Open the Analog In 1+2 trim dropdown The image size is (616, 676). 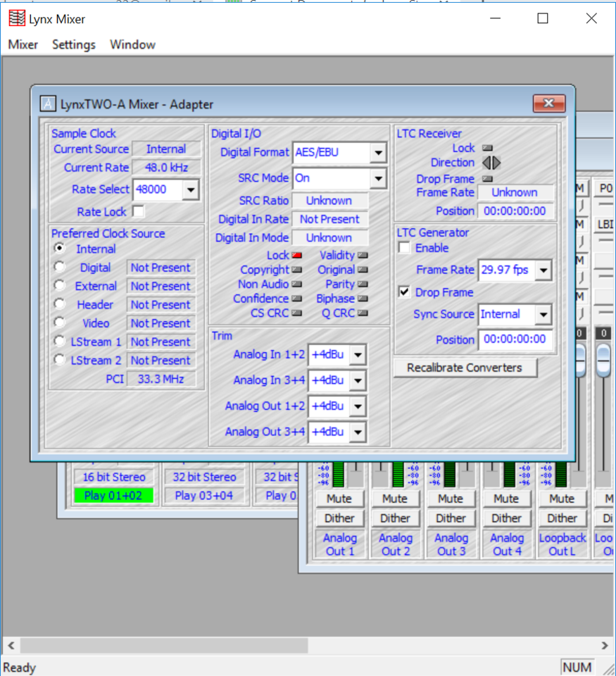[358, 355]
